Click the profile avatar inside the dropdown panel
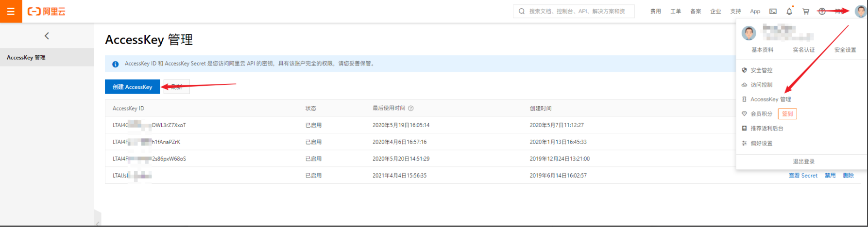The image size is (868, 227). pos(749,33)
